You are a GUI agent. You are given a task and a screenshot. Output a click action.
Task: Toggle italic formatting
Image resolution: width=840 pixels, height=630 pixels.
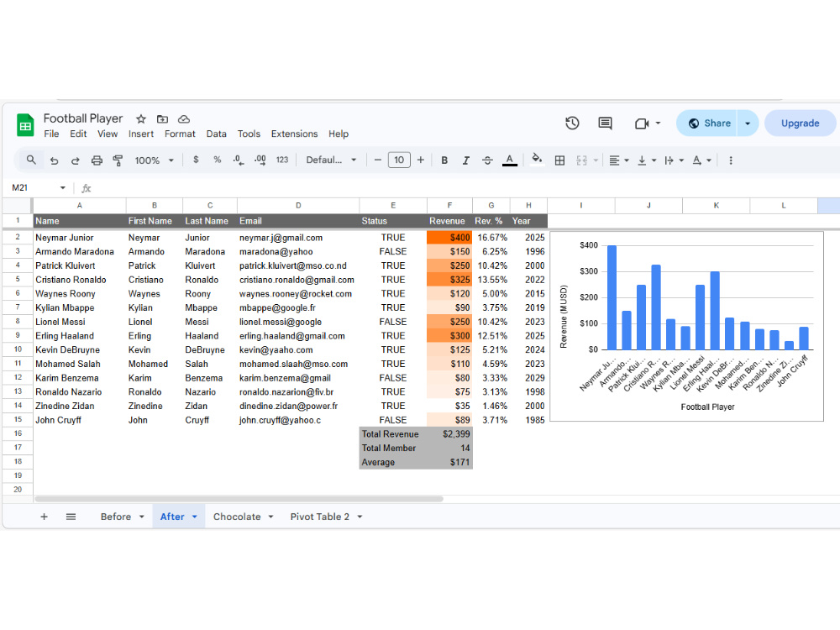pyautogui.click(x=465, y=160)
